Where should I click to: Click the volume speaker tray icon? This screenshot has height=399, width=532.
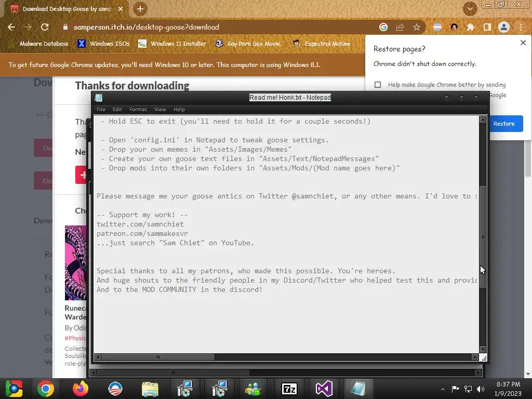[x=481, y=389]
